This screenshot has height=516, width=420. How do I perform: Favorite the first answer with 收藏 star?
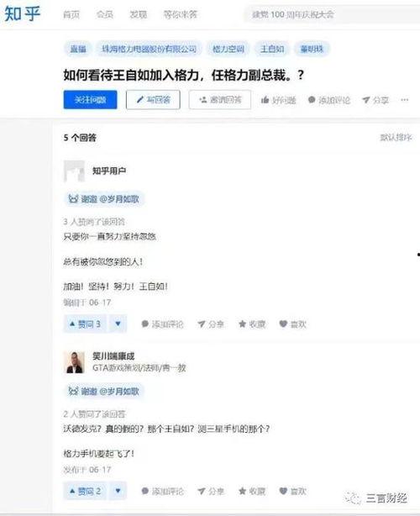[252, 324]
